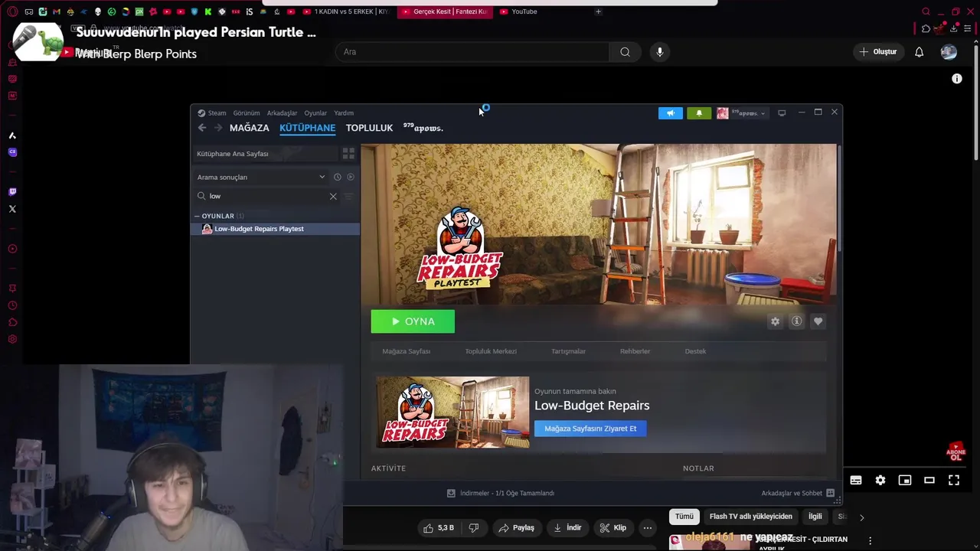Open Arkadaşlar menu in Steam
Screen dimensions: 980x551
tap(282, 113)
